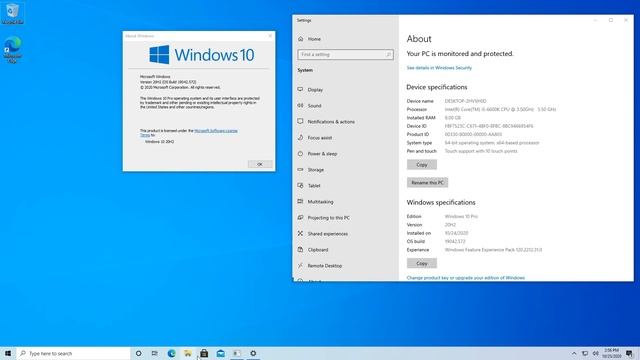Go to the Power & sleep page
The image size is (640, 360).
[x=322, y=154]
